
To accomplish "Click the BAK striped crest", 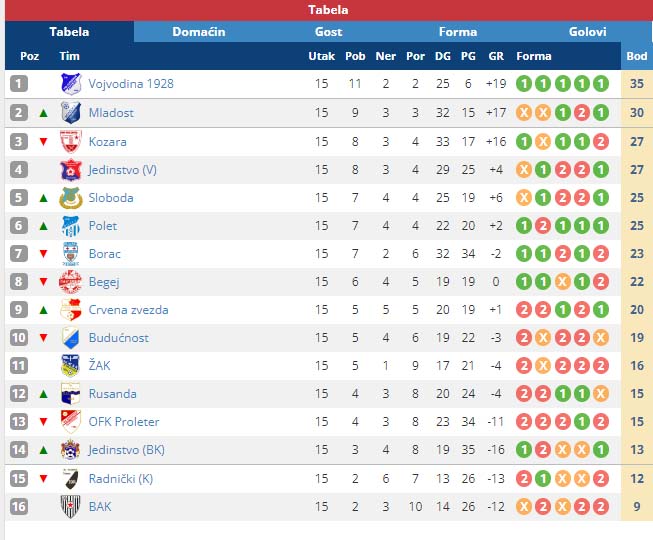I will (x=70, y=507).
